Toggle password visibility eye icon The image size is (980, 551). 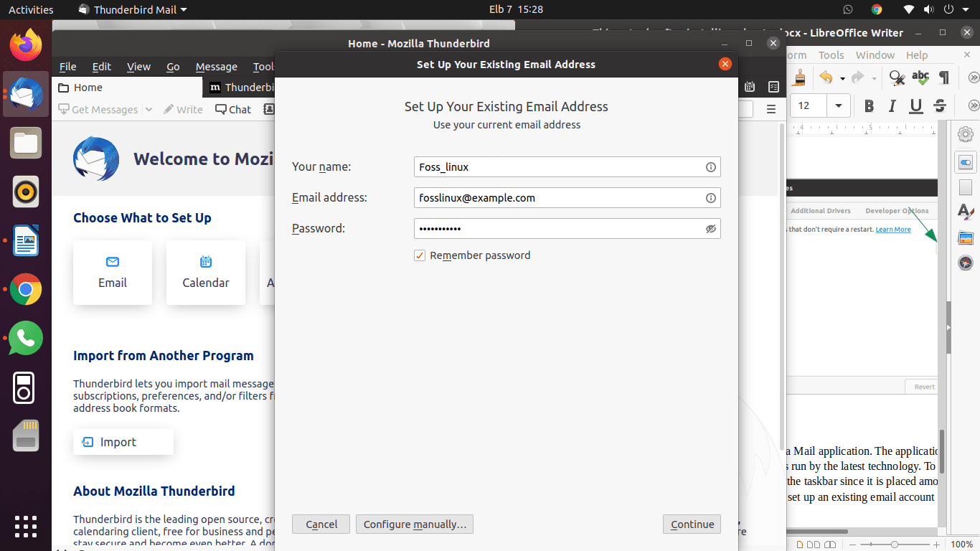tap(710, 229)
